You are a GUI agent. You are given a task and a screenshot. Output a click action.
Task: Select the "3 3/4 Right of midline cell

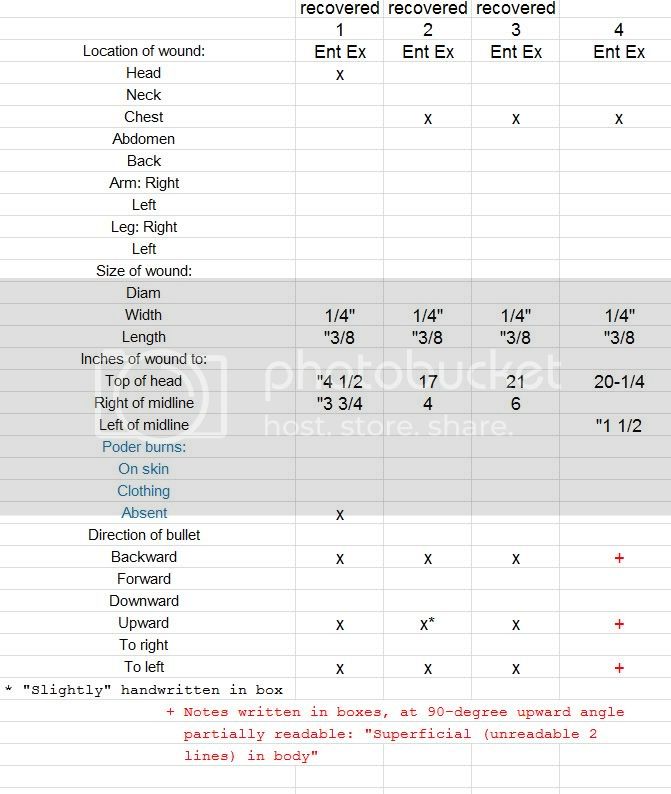click(340, 403)
